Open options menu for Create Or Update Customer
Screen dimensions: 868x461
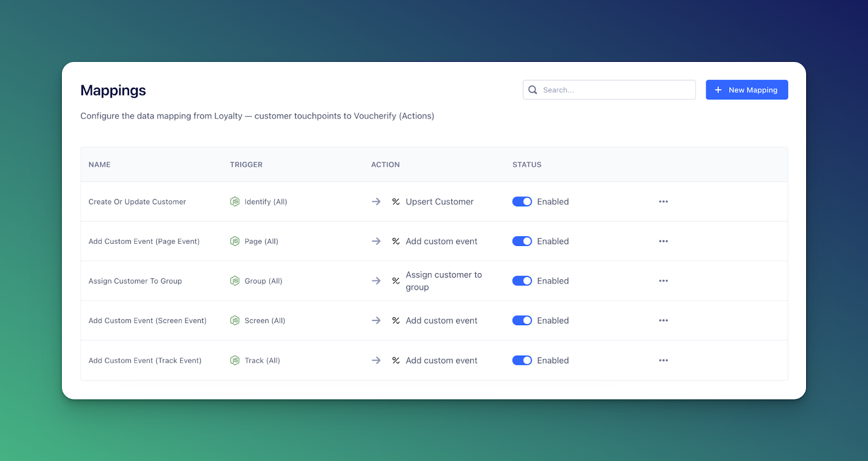coord(663,201)
